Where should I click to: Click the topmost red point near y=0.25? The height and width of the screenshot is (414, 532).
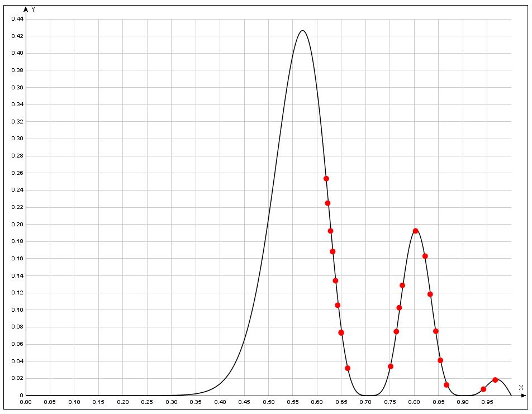[x=326, y=179]
